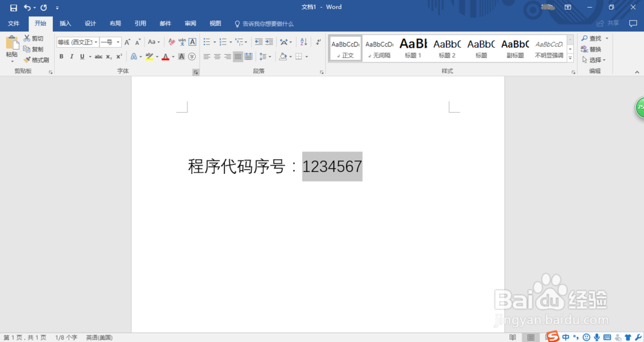
Task: Apply yellow text highlight color
Action: [149, 57]
